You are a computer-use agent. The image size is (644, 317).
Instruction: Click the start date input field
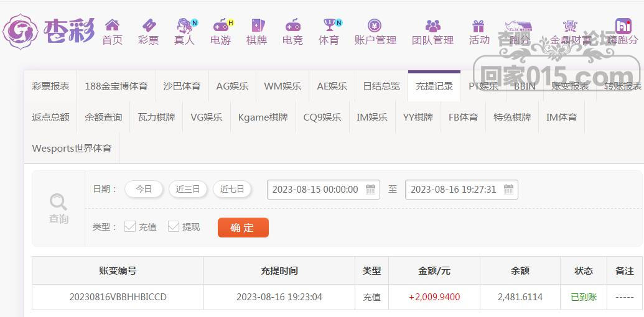[323, 190]
